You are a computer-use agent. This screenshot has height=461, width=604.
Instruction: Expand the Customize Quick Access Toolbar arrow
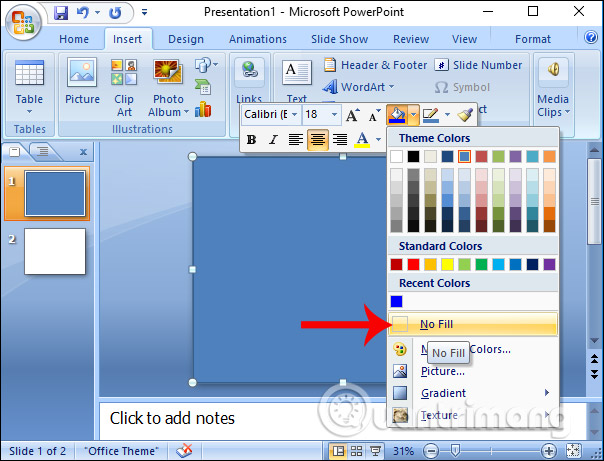tap(144, 13)
